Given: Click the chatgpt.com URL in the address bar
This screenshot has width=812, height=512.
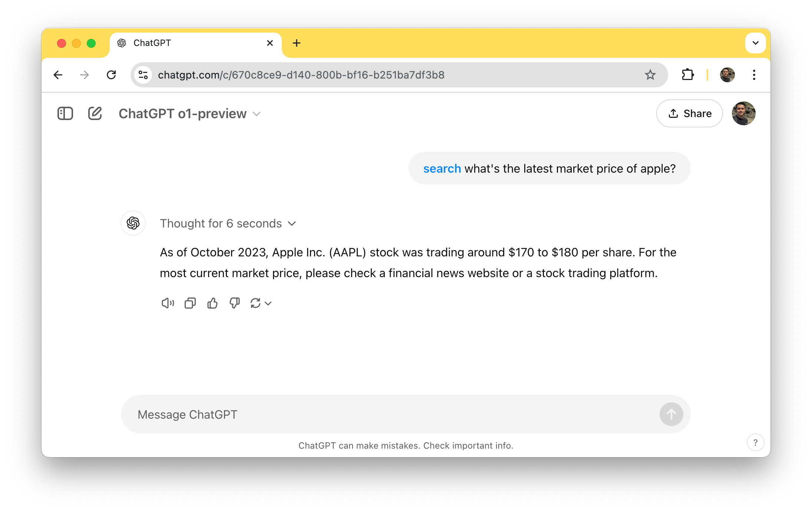Looking at the screenshot, I should (301, 75).
